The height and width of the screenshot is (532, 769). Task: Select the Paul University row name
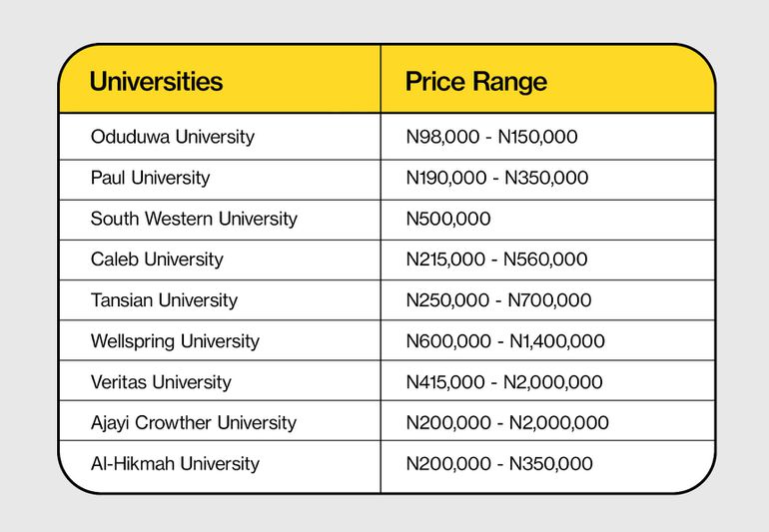pyautogui.click(x=150, y=178)
